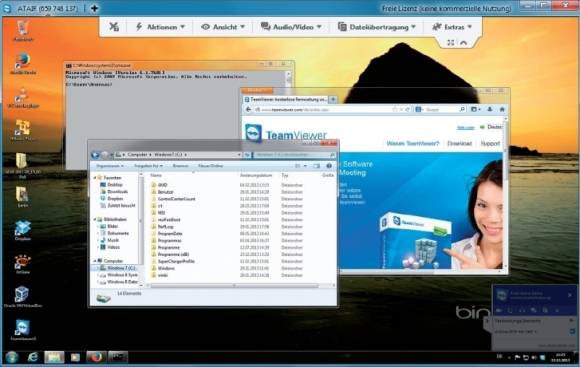
Task: Collapse the TeamViewer toolbar with chevron
Action: tap(463, 43)
